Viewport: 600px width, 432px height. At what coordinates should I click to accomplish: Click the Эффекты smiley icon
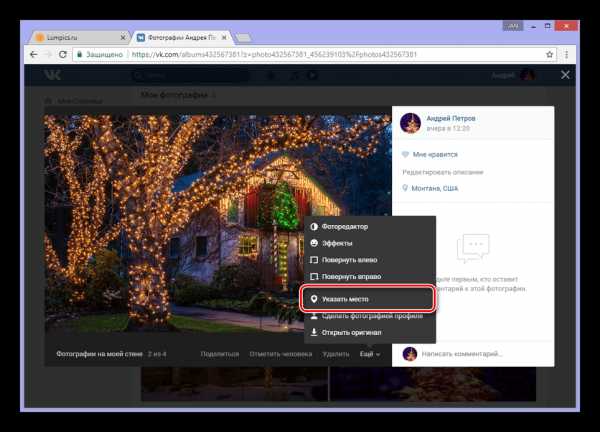tap(314, 243)
